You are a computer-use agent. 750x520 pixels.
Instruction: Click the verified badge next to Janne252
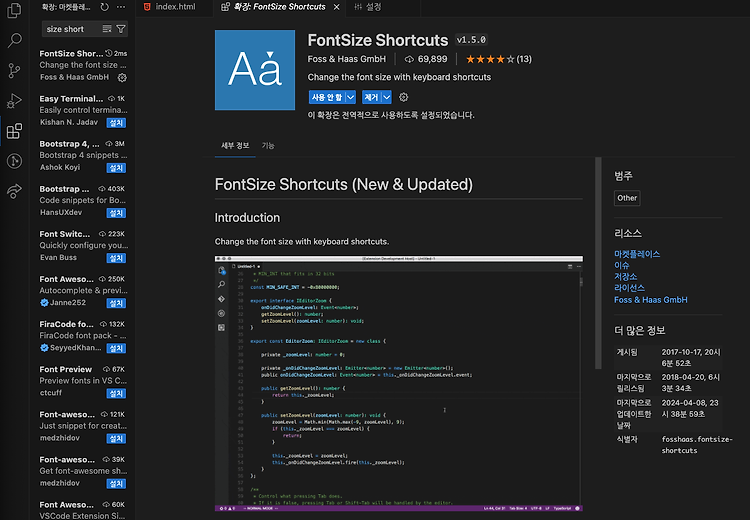click(x=44, y=302)
